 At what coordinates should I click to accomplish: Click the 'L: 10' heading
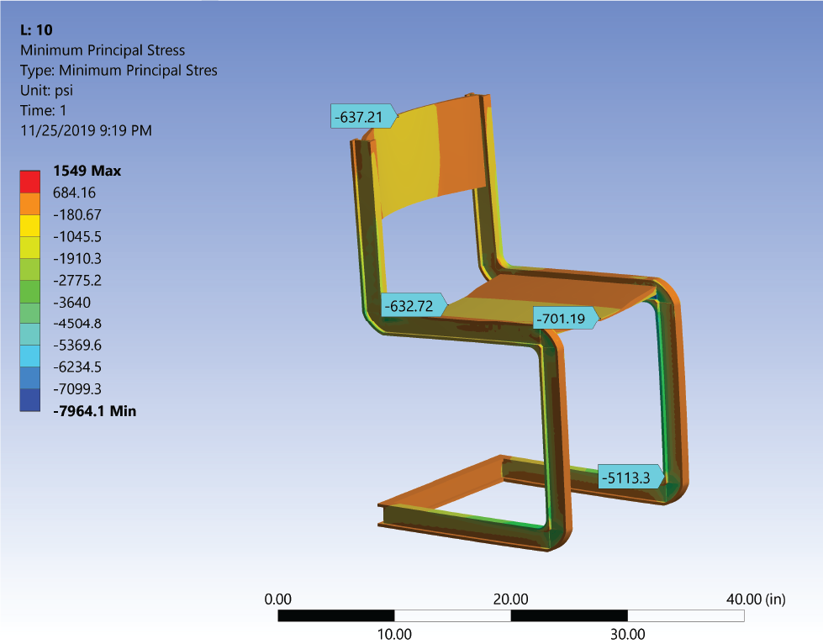click(x=36, y=30)
